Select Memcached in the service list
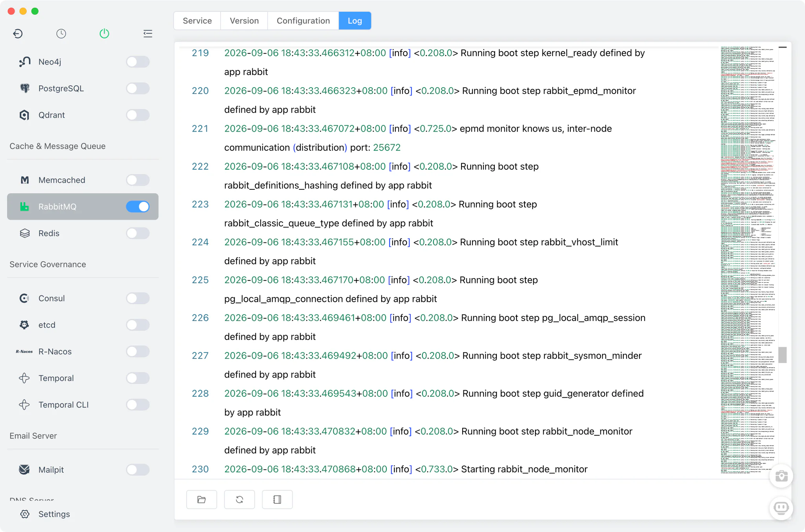 pos(83,180)
